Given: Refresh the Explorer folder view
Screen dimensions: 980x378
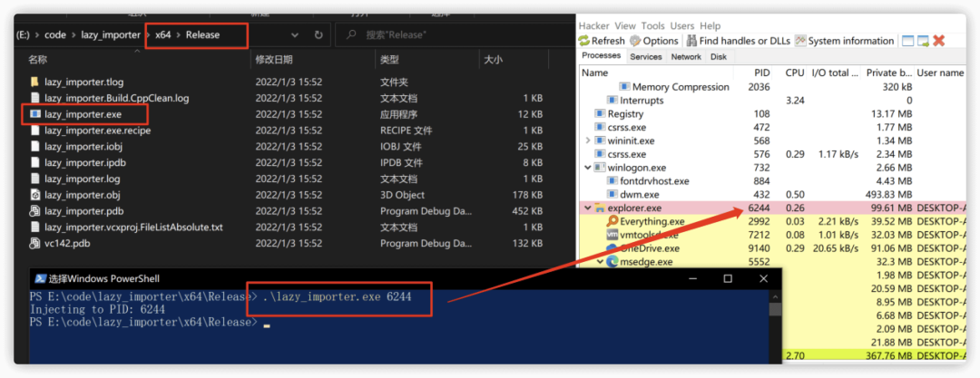Looking at the screenshot, I should coord(318,35).
